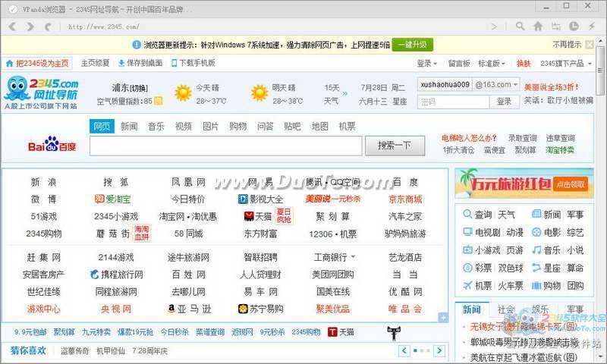This screenshot has width=607, height=364.
Task: Click the magnifier icon in address bar
Action: 520,26
